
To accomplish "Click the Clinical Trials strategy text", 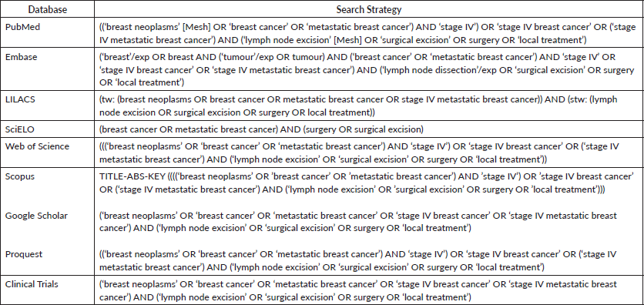I will click(x=357, y=290).
